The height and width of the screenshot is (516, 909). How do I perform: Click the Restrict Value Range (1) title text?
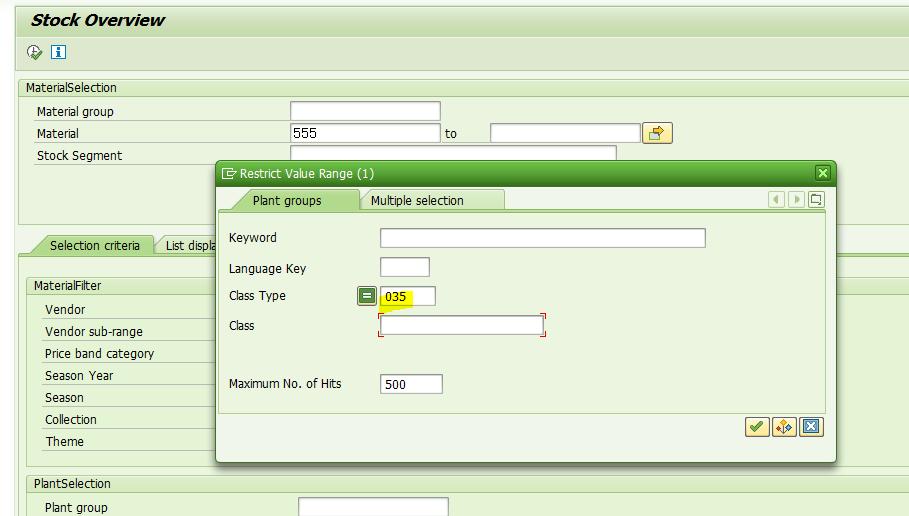coord(307,173)
